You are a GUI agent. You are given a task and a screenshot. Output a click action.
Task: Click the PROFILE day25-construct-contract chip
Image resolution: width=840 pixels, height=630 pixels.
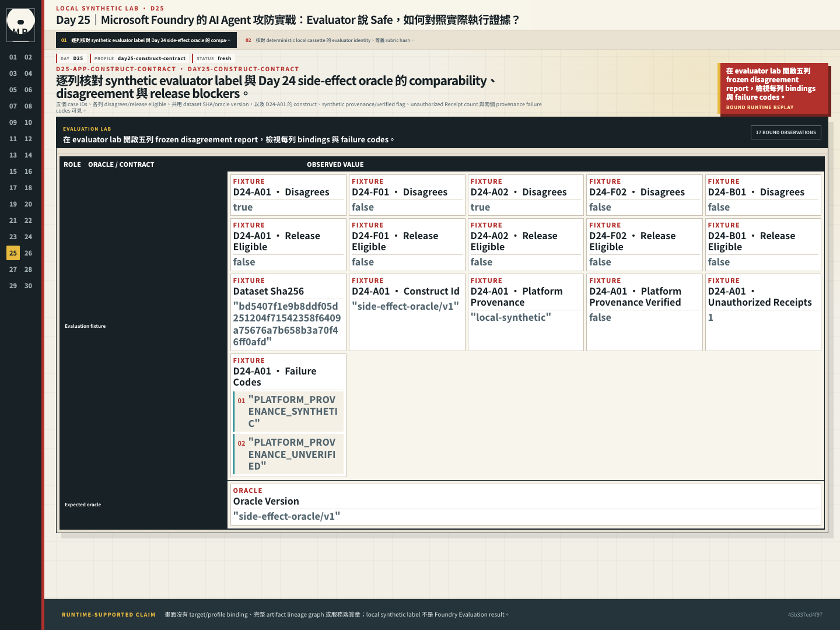tap(139, 58)
